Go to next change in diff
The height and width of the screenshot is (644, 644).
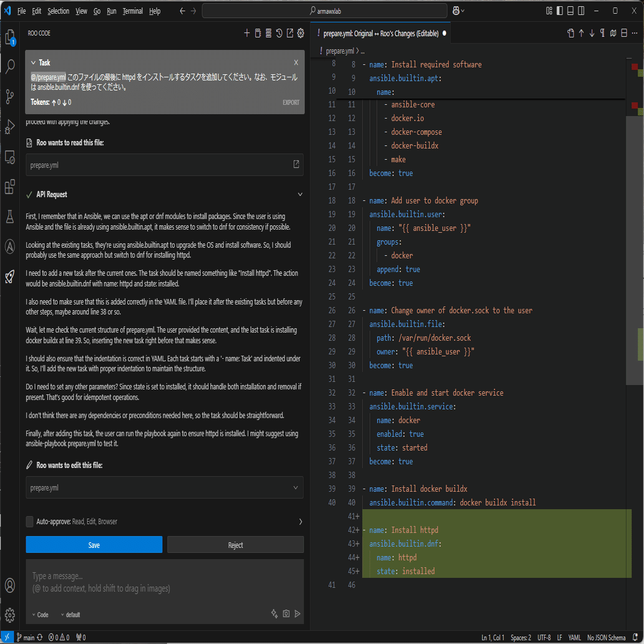point(592,33)
